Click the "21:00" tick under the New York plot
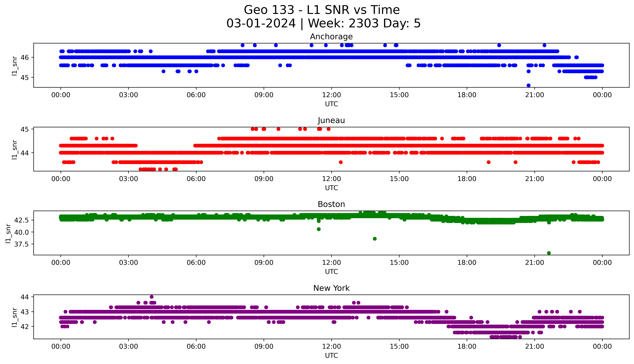634x364 pixels. [535, 346]
